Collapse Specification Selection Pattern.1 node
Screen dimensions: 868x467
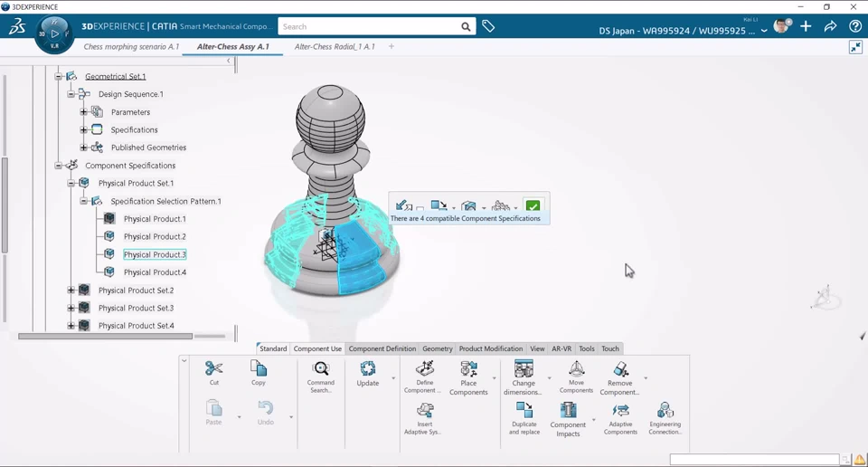pos(83,201)
